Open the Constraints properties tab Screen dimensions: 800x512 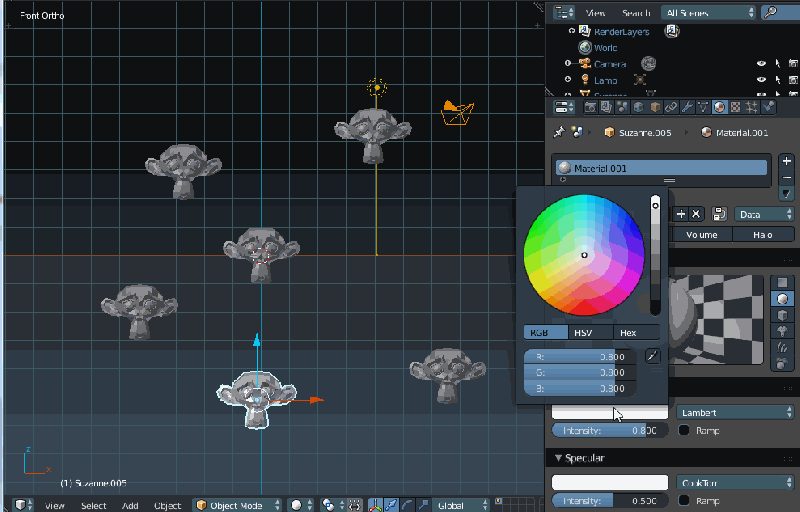click(671, 107)
